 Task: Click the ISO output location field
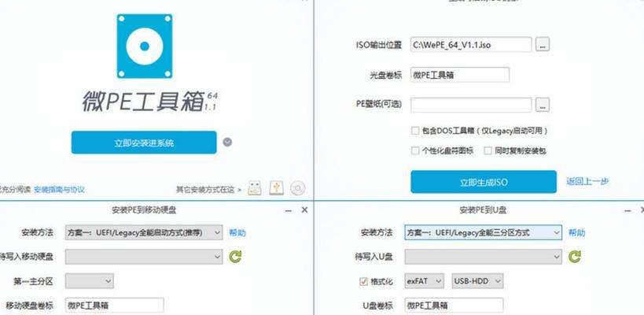(471, 44)
